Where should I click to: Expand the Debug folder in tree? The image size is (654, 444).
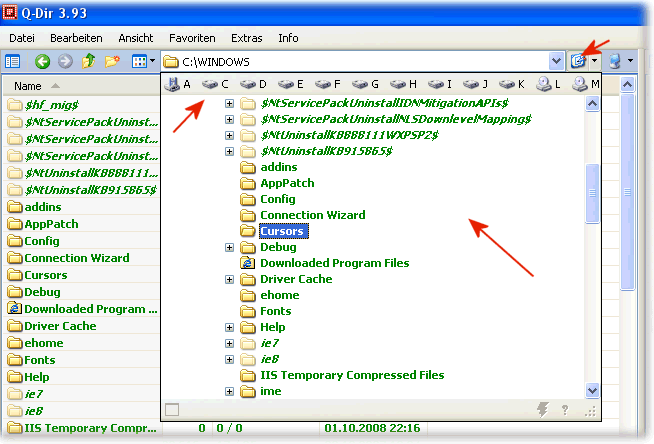[229, 248]
